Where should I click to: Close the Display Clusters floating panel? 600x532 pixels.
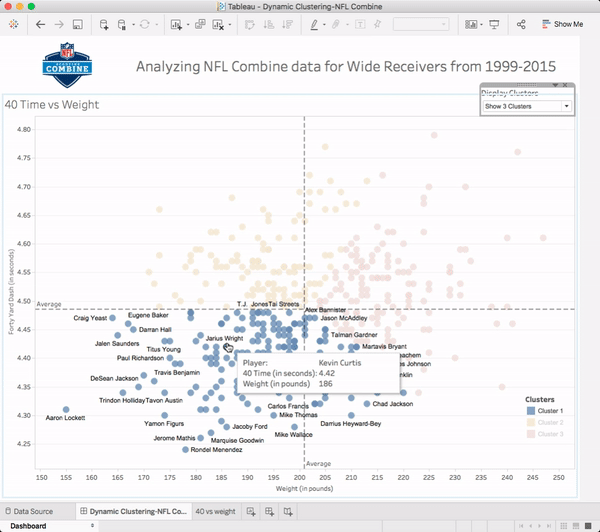tap(565, 85)
